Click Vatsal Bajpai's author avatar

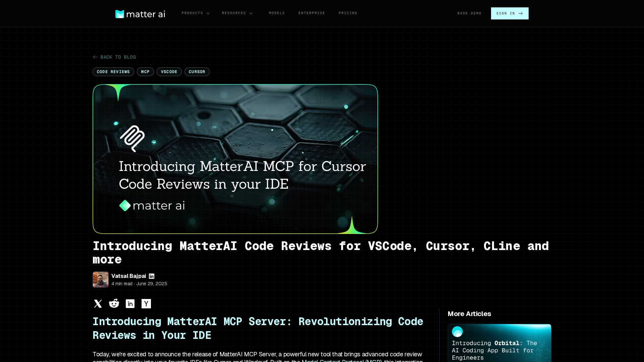(101, 280)
